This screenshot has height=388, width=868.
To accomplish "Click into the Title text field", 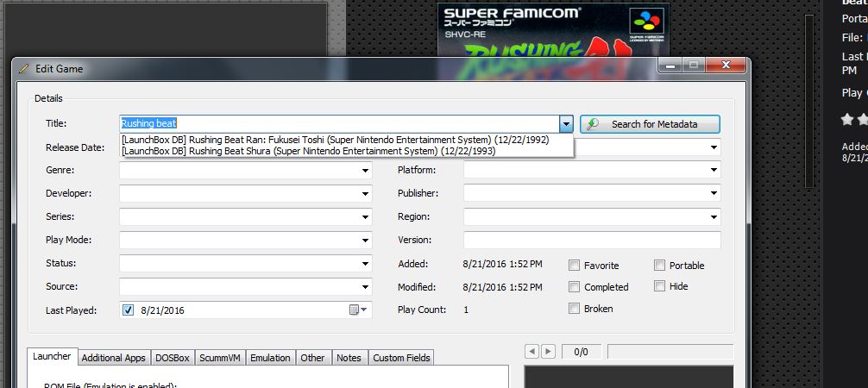I will point(339,124).
